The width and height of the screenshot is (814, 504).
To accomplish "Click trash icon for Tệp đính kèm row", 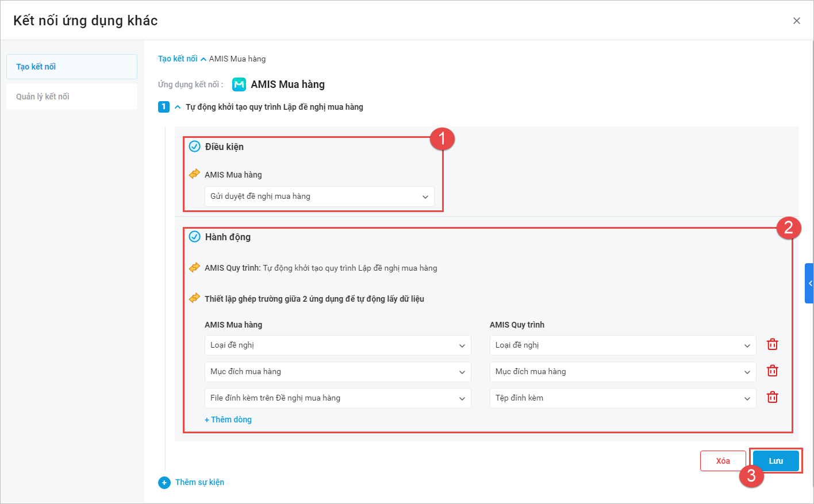I will pyautogui.click(x=772, y=397).
